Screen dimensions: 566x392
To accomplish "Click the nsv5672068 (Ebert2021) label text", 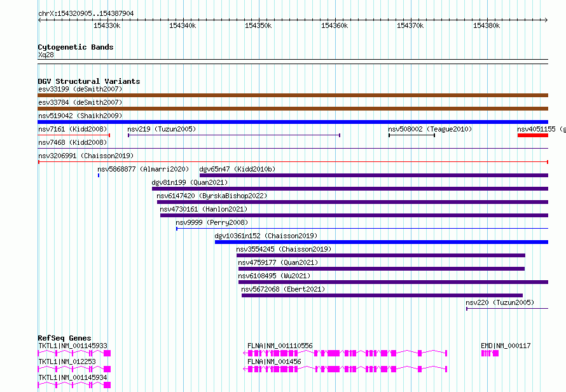I will click(x=283, y=289).
